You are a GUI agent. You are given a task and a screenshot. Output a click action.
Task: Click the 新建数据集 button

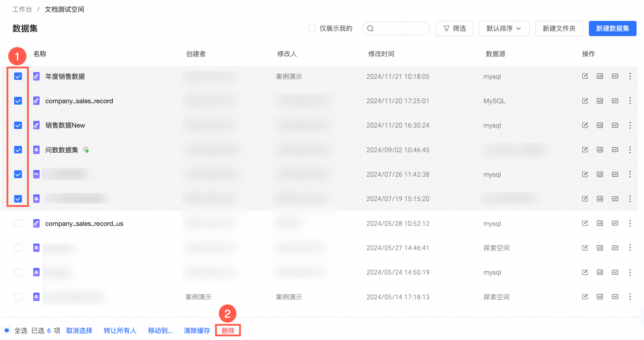613,29
